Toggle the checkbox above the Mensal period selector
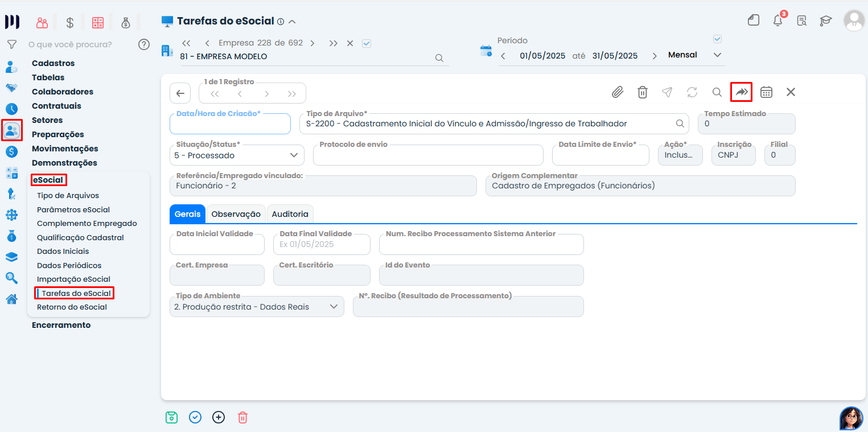 point(717,39)
